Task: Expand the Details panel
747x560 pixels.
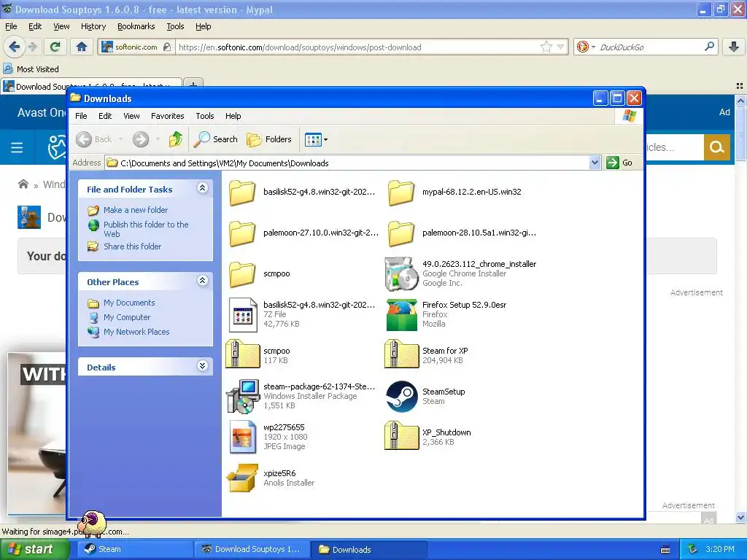Action: click(x=202, y=366)
